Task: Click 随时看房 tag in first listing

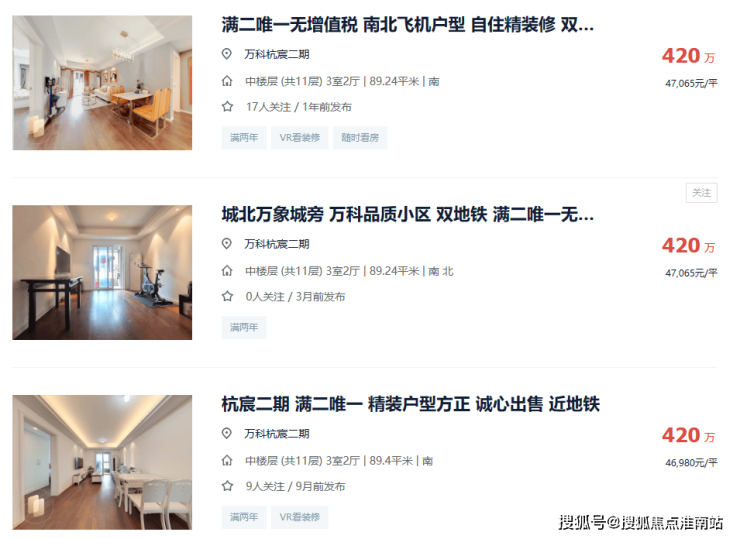Action: coord(360,138)
